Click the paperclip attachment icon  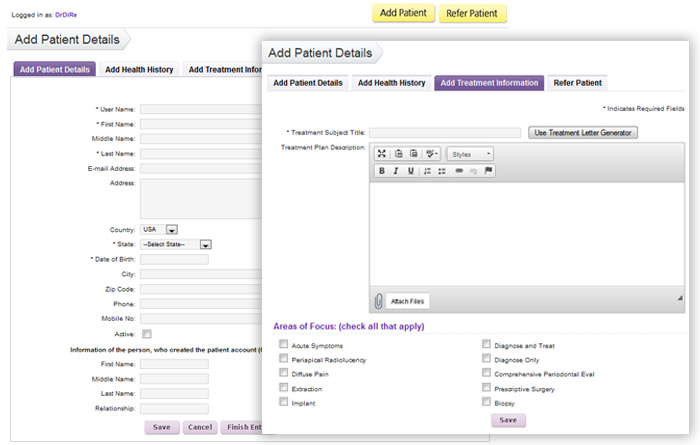pos(378,300)
